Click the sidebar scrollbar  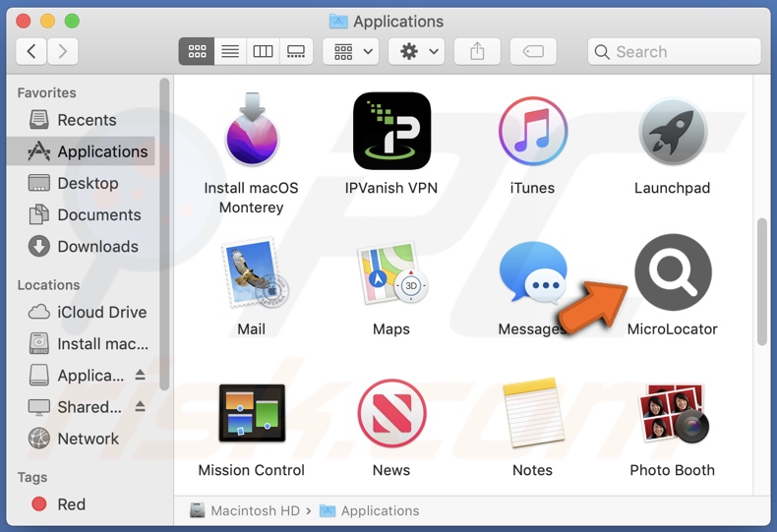164,234
